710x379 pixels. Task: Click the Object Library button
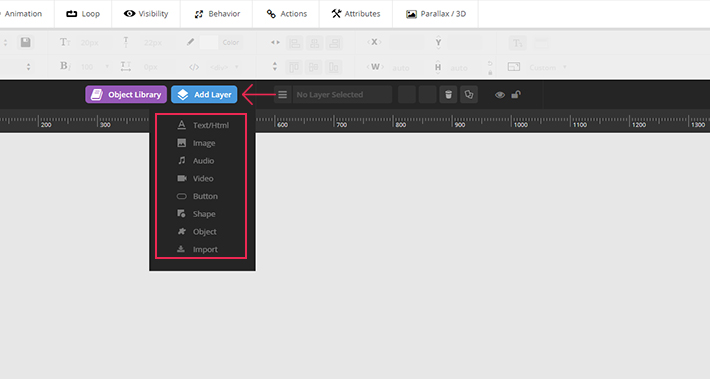tap(126, 94)
